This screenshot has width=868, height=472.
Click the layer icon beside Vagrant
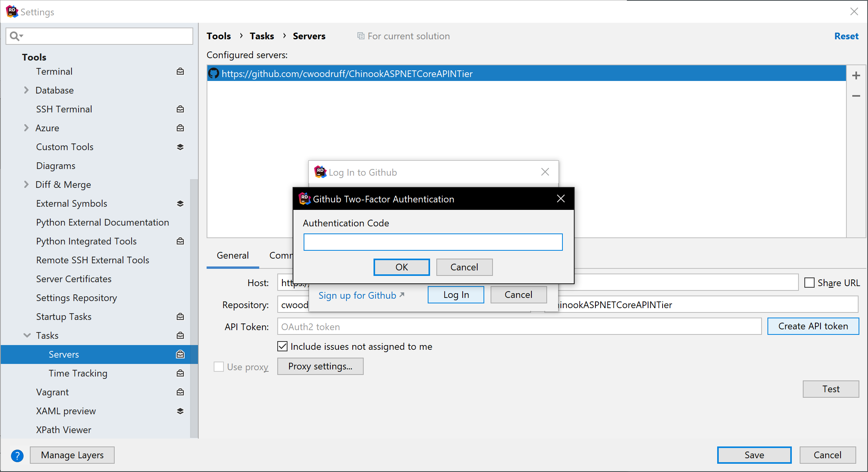(180, 392)
